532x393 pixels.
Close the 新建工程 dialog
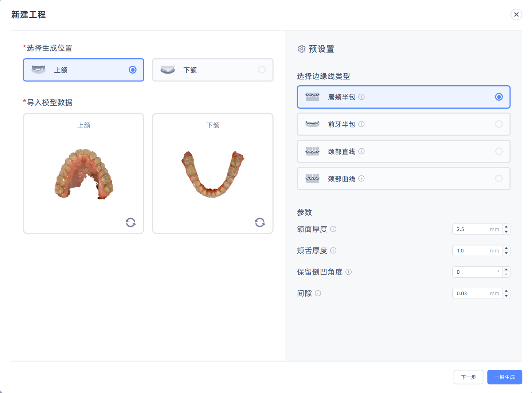pyautogui.click(x=516, y=15)
